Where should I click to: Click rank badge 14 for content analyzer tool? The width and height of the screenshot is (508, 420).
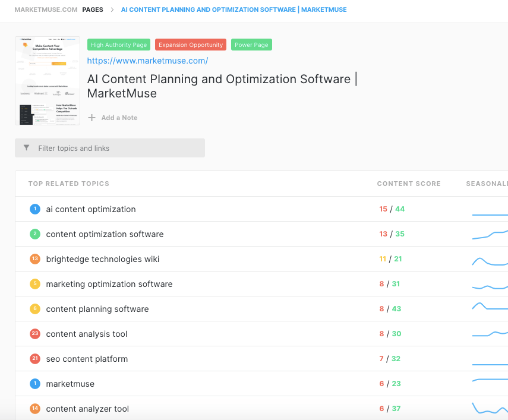coord(35,409)
